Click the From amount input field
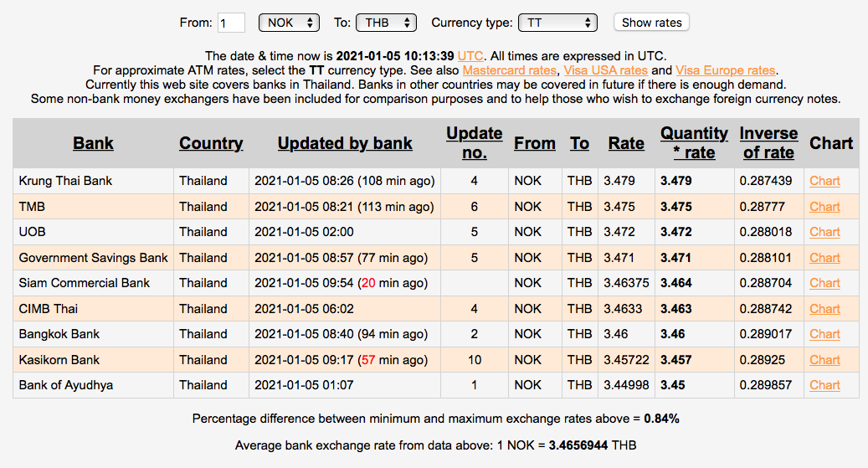This screenshot has width=868, height=468. coord(231,23)
